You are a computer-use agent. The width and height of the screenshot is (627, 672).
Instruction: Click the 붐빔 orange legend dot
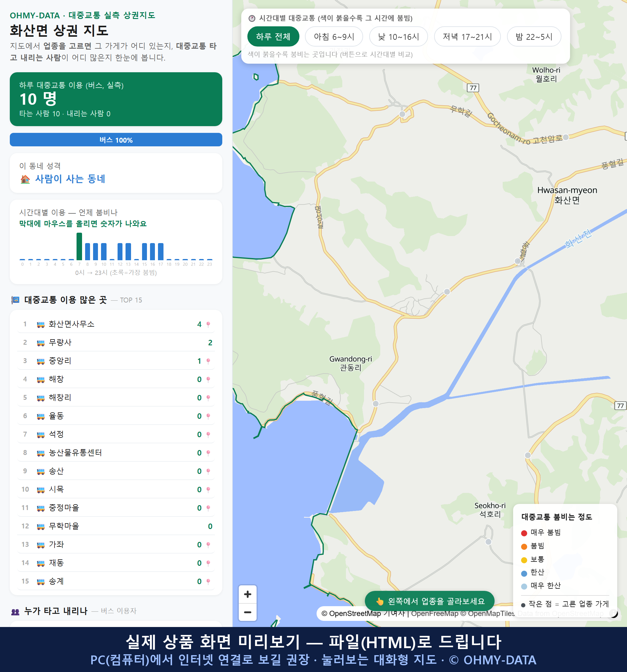point(524,546)
